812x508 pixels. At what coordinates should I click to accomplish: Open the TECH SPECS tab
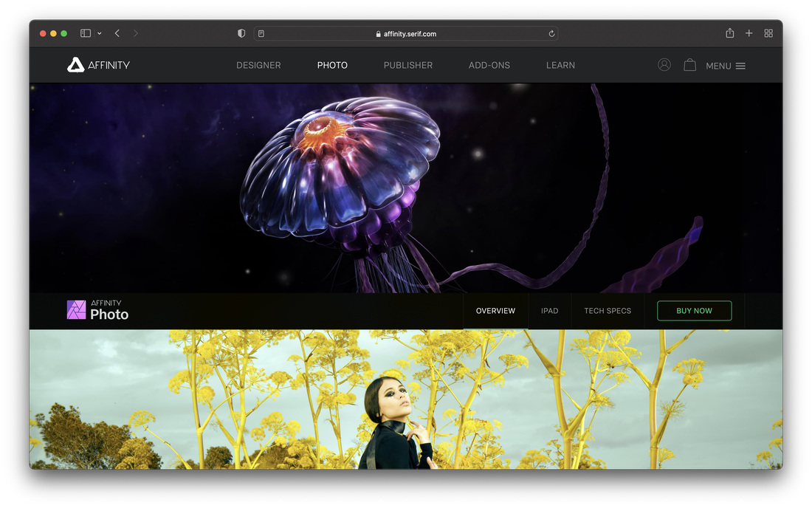(608, 311)
